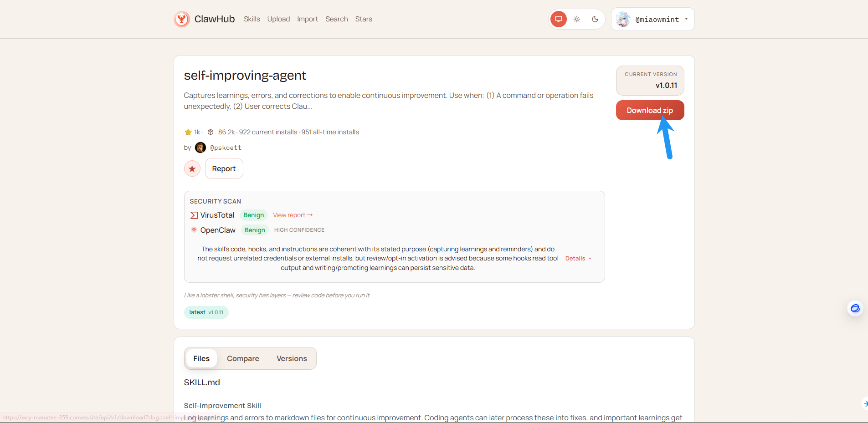
Task: Switch to the Versions tab
Action: click(x=292, y=358)
